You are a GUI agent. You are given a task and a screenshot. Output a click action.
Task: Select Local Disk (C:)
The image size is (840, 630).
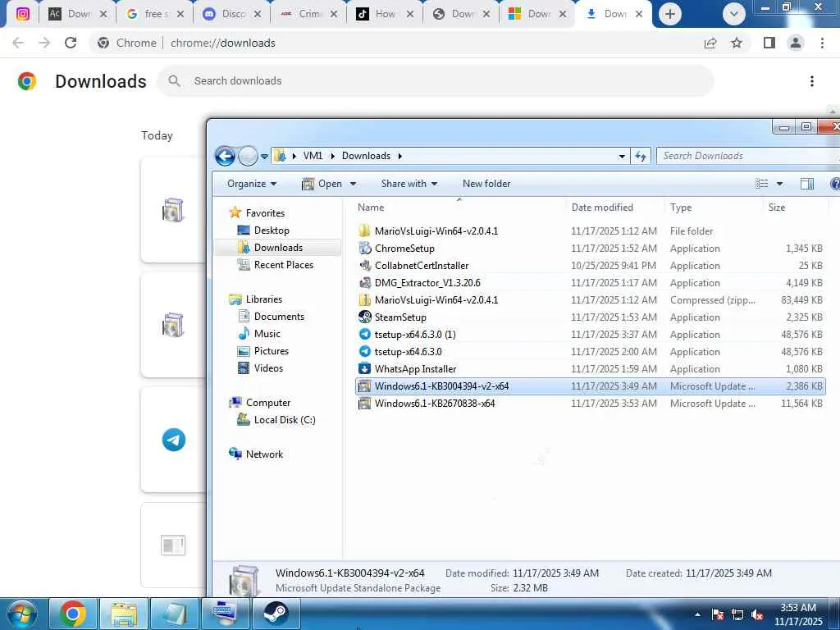tap(285, 420)
